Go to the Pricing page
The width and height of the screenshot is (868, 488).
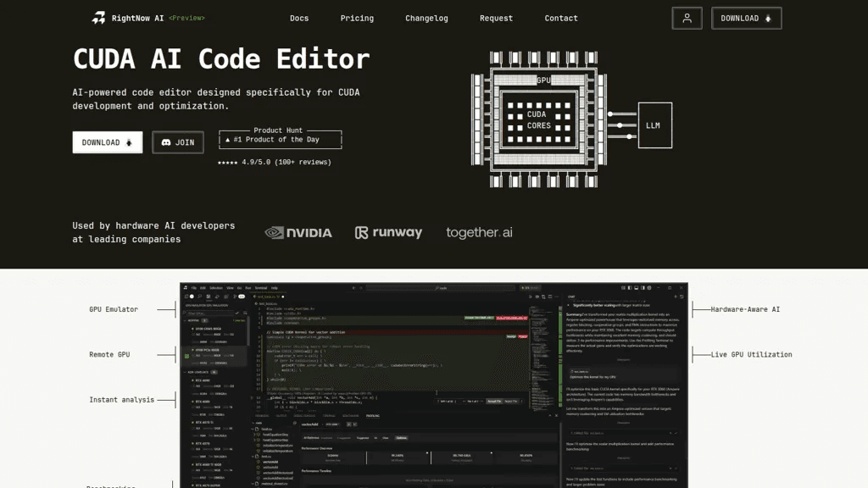(357, 19)
